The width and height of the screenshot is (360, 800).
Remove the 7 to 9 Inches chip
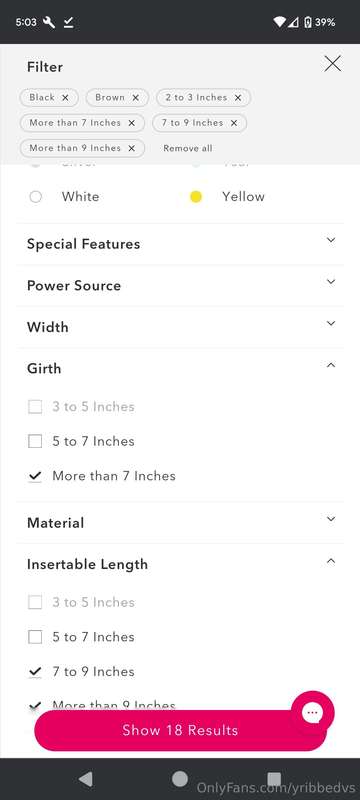[x=234, y=123]
